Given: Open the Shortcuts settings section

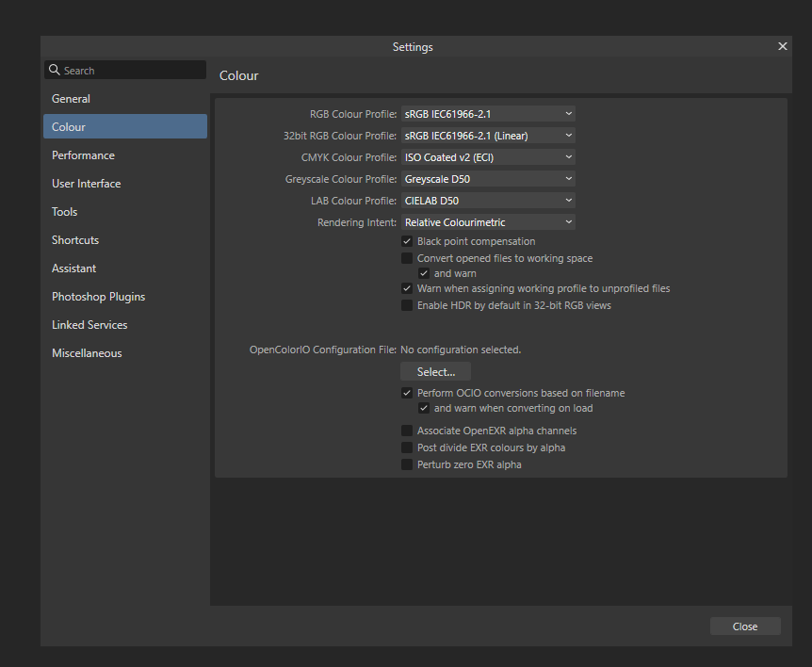Looking at the screenshot, I should click(x=125, y=240).
